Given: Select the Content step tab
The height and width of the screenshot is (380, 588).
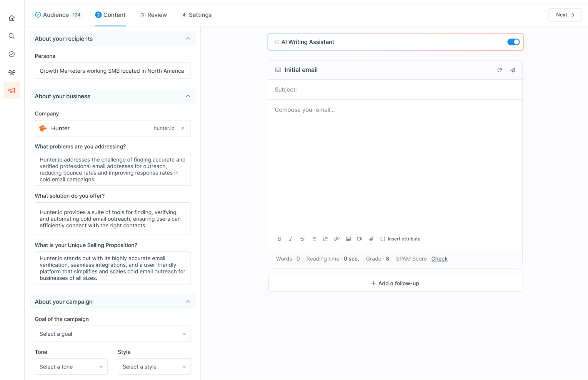Looking at the screenshot, I should [x=110, y=15].
